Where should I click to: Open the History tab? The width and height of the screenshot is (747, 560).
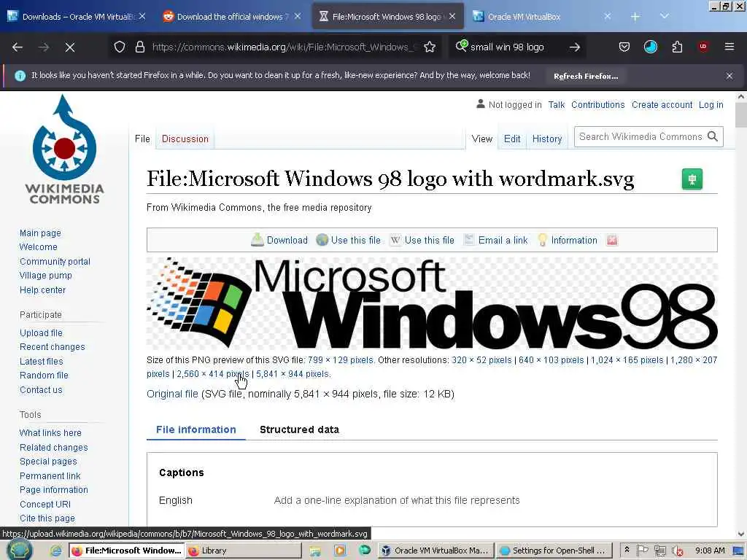pos(547,139)
